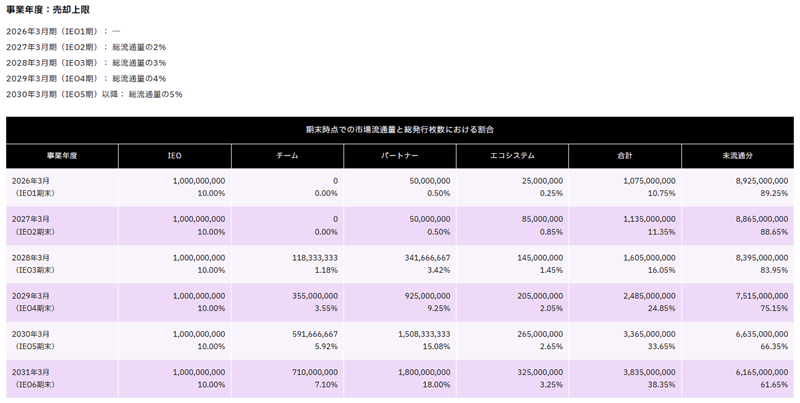800x403 pixels.
Task: Select the 2028年3月 (IEO3期末) row label
Action: [34, 264]
